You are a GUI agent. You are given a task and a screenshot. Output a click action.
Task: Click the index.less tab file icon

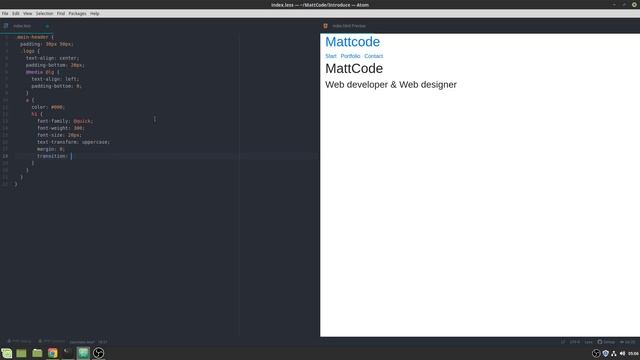click(x=6, y=25)
